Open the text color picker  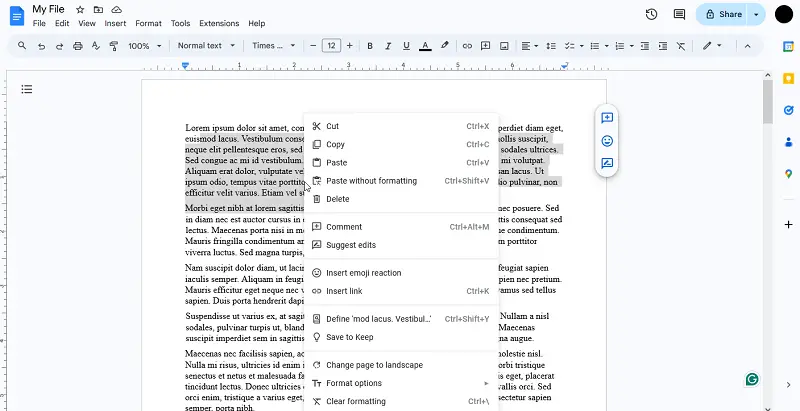point(425,46)
